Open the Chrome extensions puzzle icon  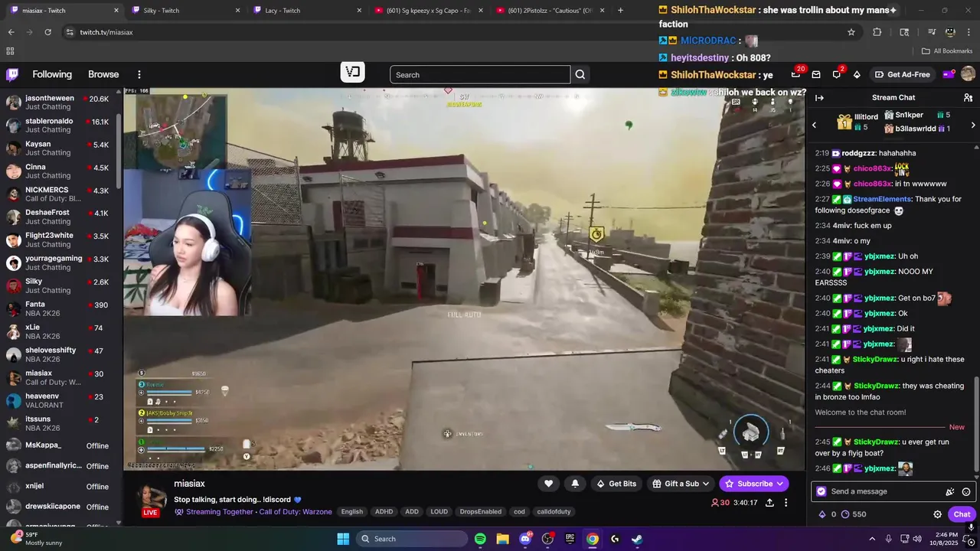(x=877, y=32)
